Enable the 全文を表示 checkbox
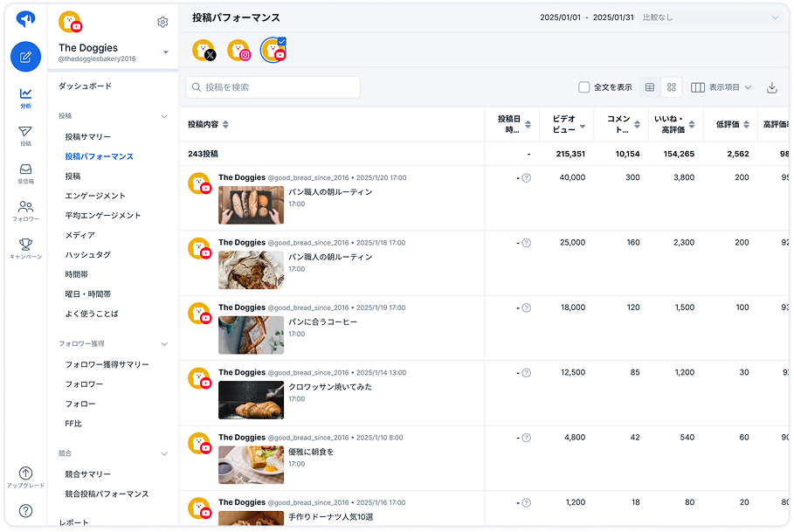Image resolution: width=794 pixels, height=532 pixels. 583,87
